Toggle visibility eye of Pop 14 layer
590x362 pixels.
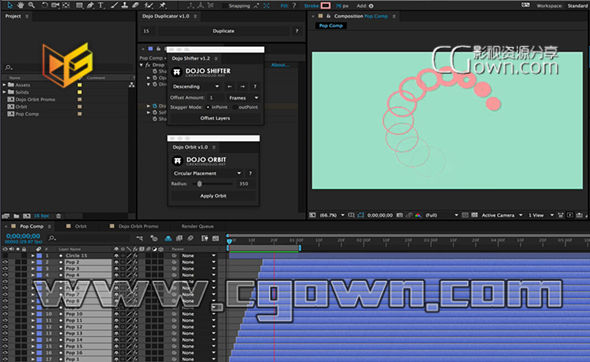tap(5, 340)
